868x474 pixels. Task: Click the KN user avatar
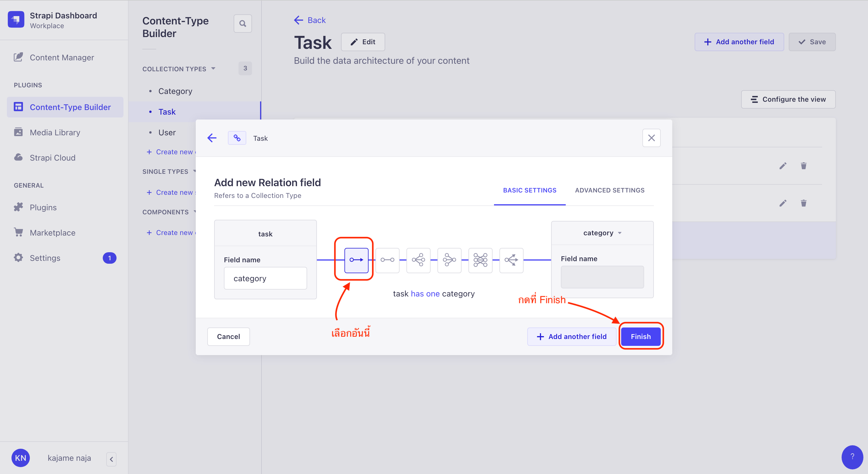(x=21, y=458)
